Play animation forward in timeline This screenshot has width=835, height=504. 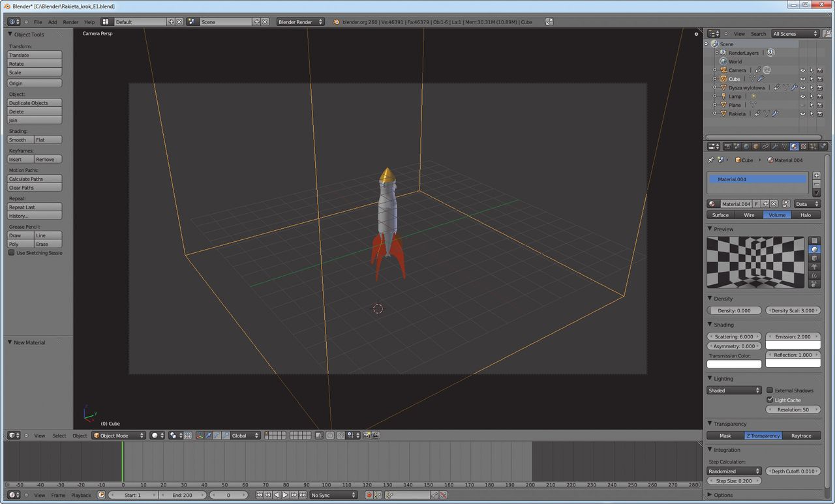tap(285, 495)
